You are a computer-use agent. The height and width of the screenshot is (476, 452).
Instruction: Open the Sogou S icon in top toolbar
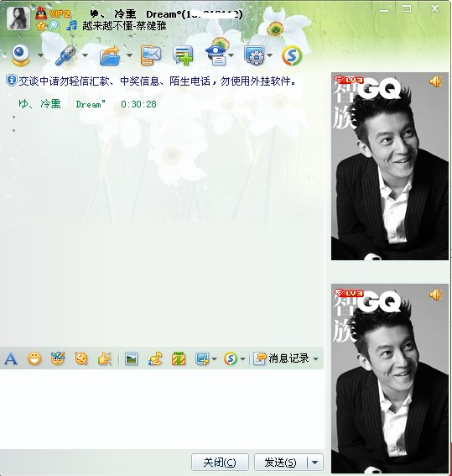[x=292, y=55]
